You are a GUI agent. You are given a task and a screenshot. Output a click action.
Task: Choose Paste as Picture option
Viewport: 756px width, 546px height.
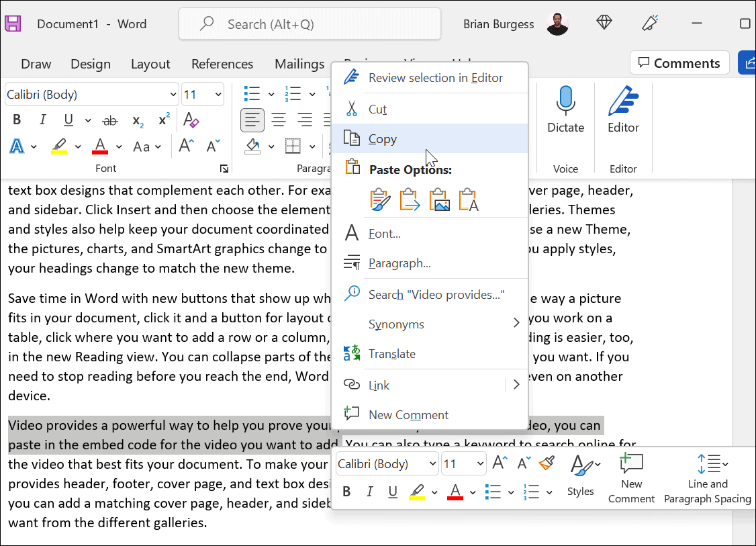coord(439,199)
